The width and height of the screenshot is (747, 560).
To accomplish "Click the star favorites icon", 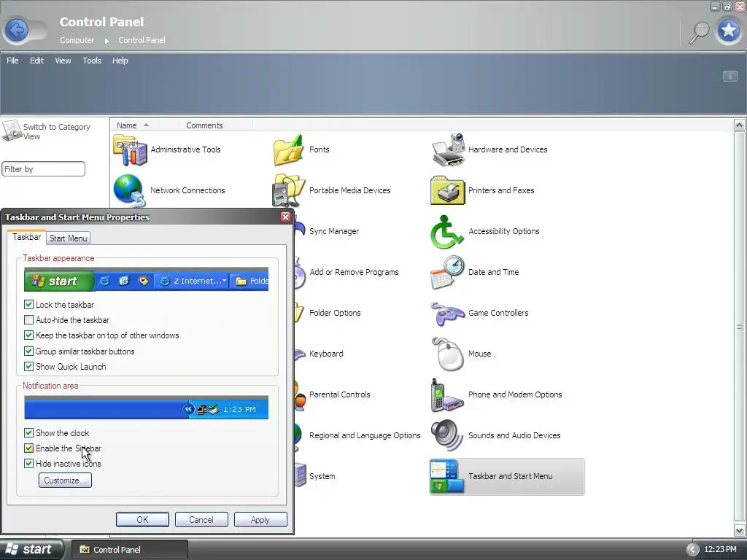I will pyautogui.click(x=729, y=31).
